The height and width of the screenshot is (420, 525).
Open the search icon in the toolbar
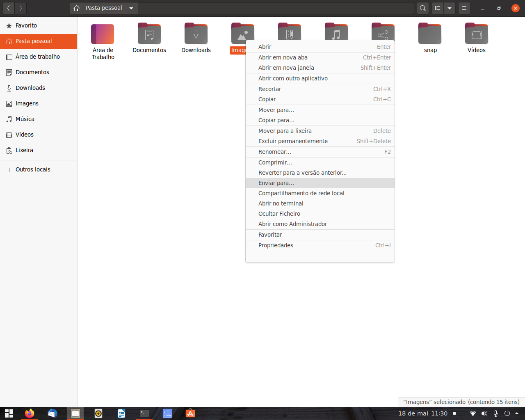tap(422, 8)
